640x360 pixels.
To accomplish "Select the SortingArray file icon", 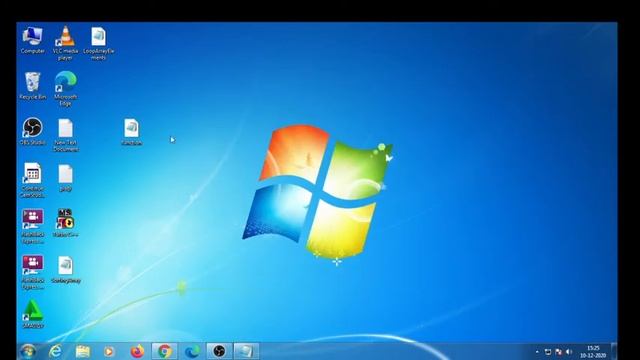I will pos(65,269).
